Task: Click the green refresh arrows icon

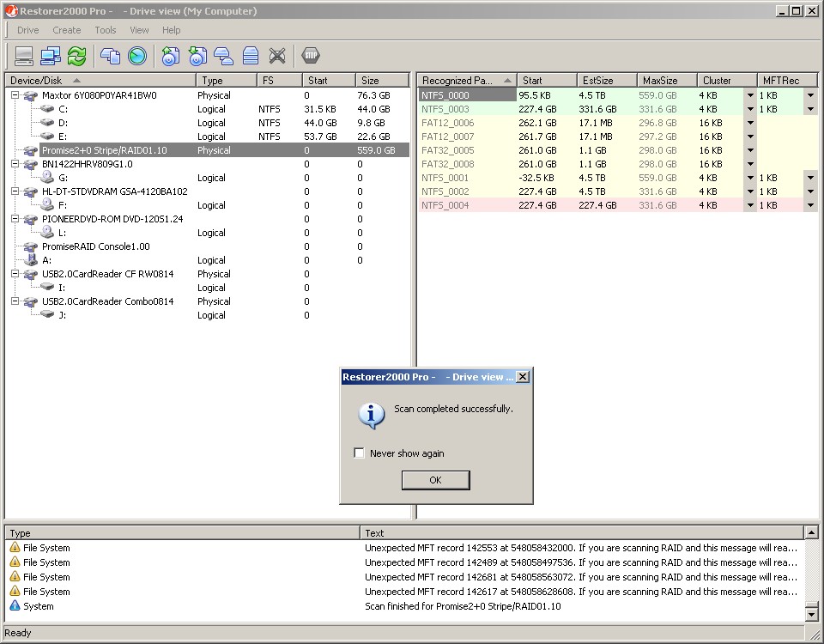Action: click(x=76, y=56)
